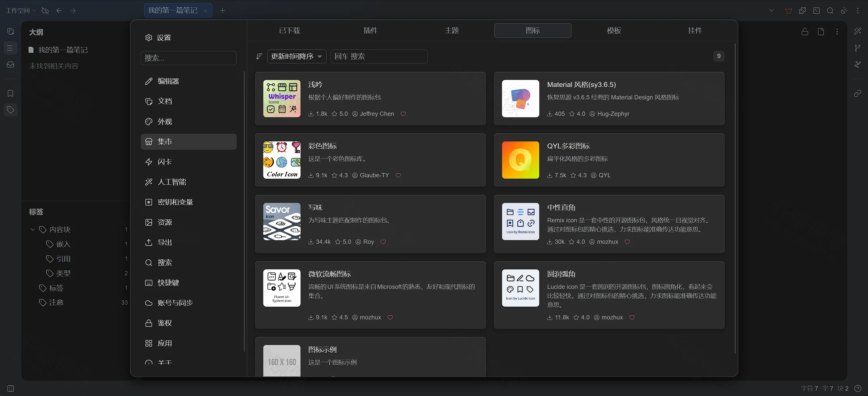Click the settings search input field
Viewport: 868px width, 396px height.
[x=188, y=58]
